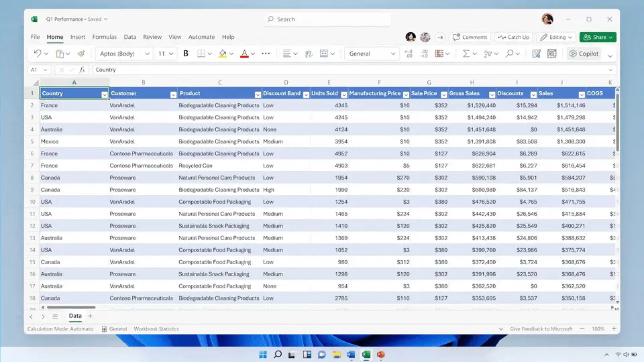Open File Explorer from the taskbar
The width and height of the screenshot is (644, 362).
[337, 355]
